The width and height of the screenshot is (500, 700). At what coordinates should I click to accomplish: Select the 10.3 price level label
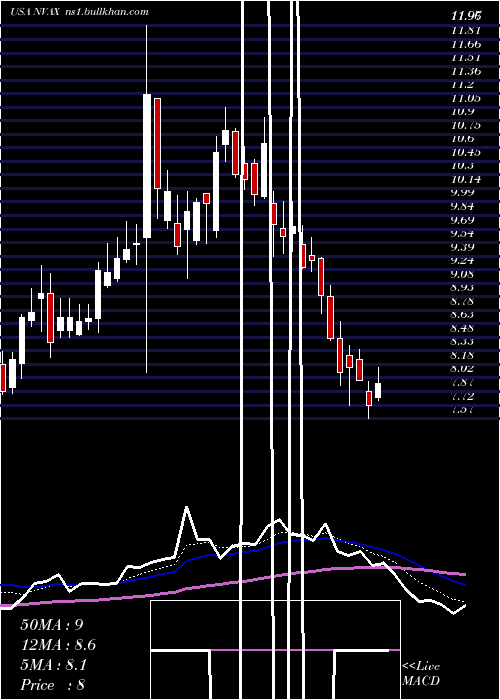(462, 166)
